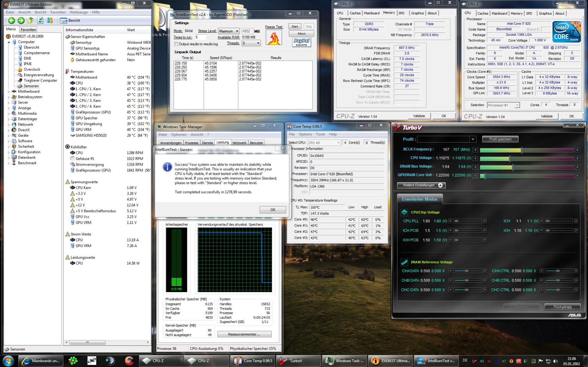Open the Profil dropdown in TurboV

pos(447,139)
